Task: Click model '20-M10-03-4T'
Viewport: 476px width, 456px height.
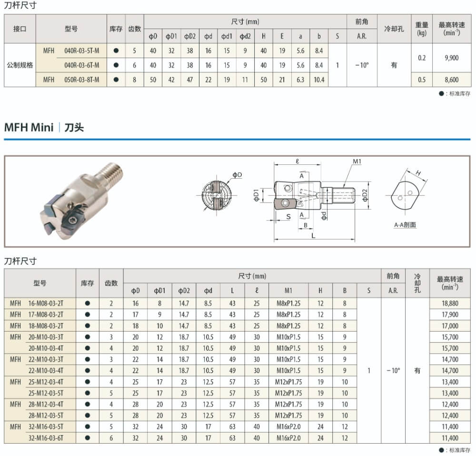Action: [x=46, y=348]
